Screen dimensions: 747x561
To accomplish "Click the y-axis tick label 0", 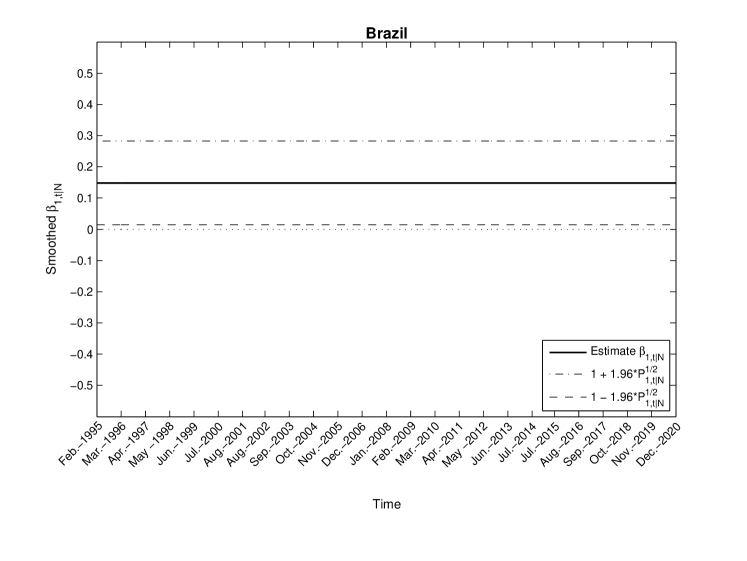I will [90, 230].
